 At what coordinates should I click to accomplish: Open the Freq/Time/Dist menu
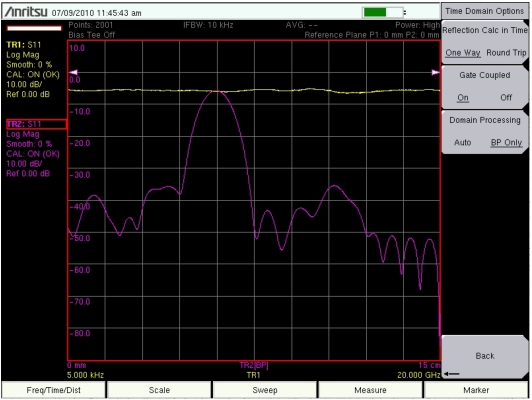tap(54, 390)
